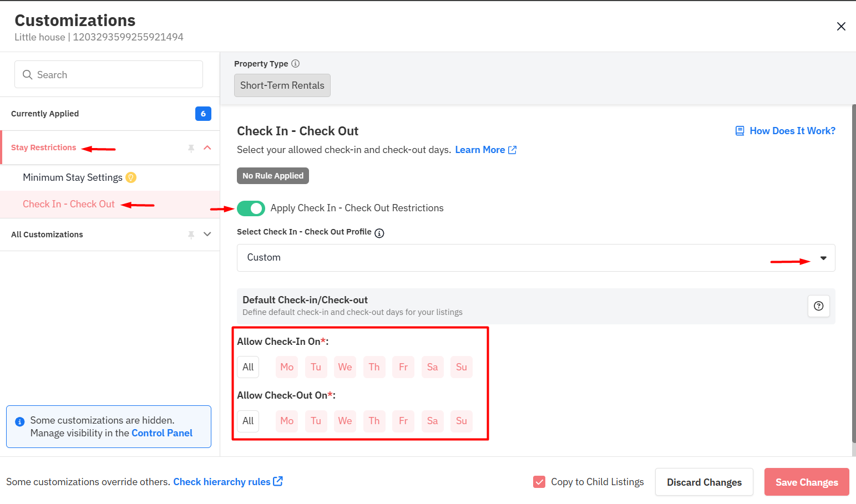856x504 pixels.
Task: Toggle All days for Allow Check-In
Action: pyautogui.click(x=248, y=367)
